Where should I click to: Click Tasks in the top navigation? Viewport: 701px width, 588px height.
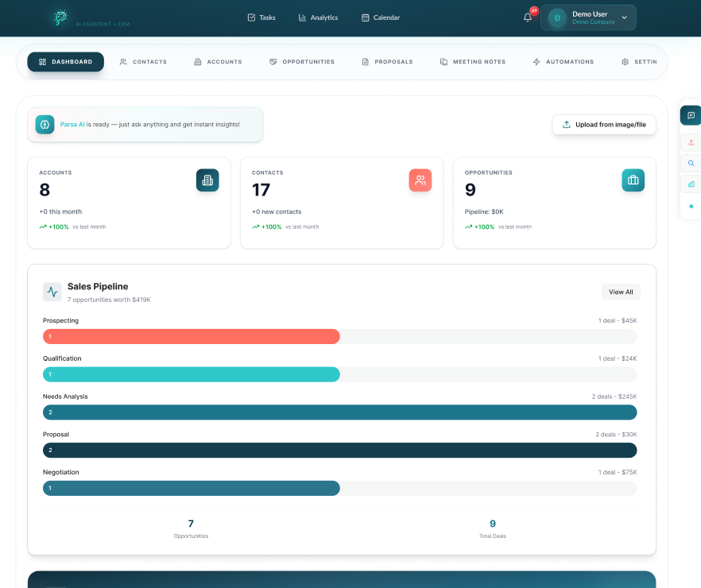(x=262, y=17)
